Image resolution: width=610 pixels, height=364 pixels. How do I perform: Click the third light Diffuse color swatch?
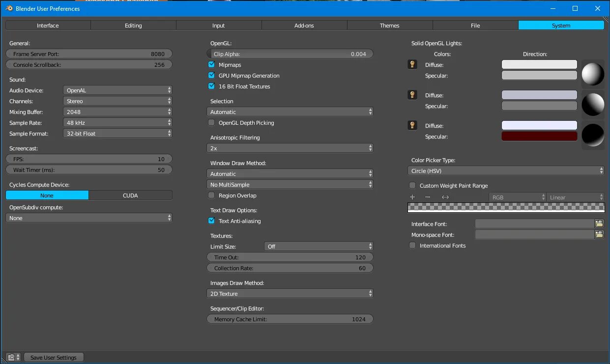[x=539, y=125]
